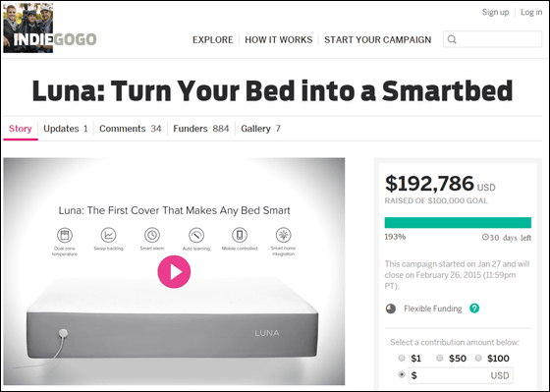The image size is (550, 392).
Task: Open the Flexible Funding help question mark
Action: click(x=474, y=308)
